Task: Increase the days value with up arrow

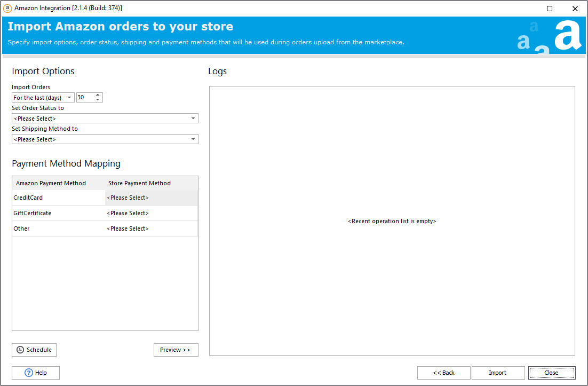Action: click(x=98, y=95)
